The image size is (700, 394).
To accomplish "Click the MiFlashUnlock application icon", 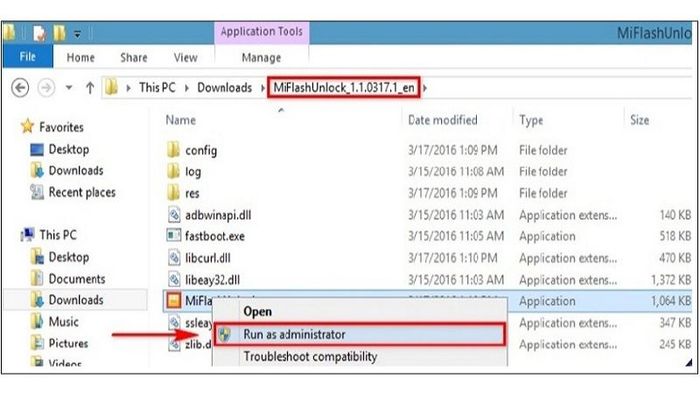I will tap(174, 300).
